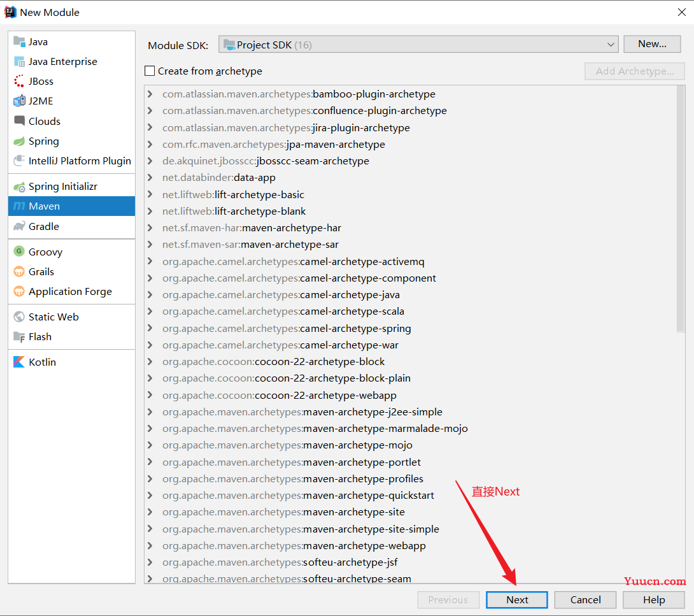Screen dimensions: 694x616
Task: Click the IntelliJ IDEA logo in title bar
Action: click(x=10, y=12)
